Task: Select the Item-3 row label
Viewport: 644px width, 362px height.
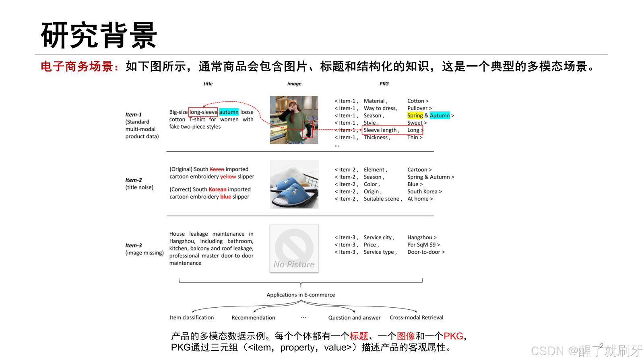Action: click(x=134, y=245)
